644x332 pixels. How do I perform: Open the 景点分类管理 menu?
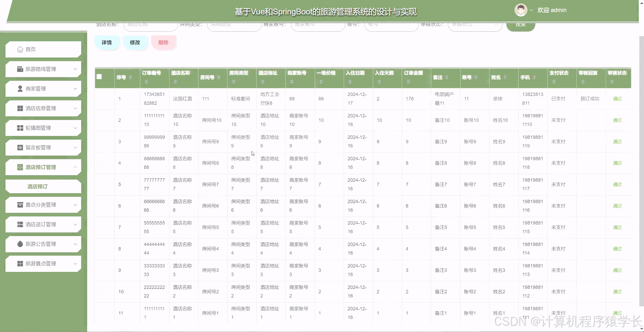click(43, 205)
